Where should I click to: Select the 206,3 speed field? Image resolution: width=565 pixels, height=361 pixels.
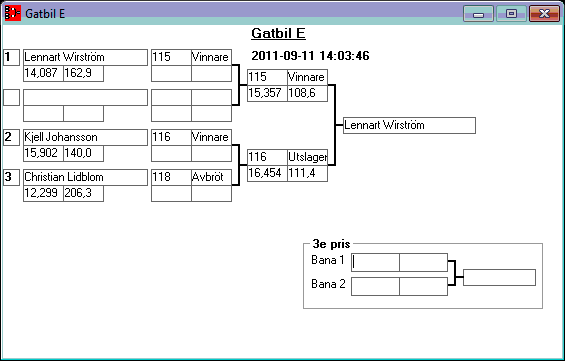point(84,193)
